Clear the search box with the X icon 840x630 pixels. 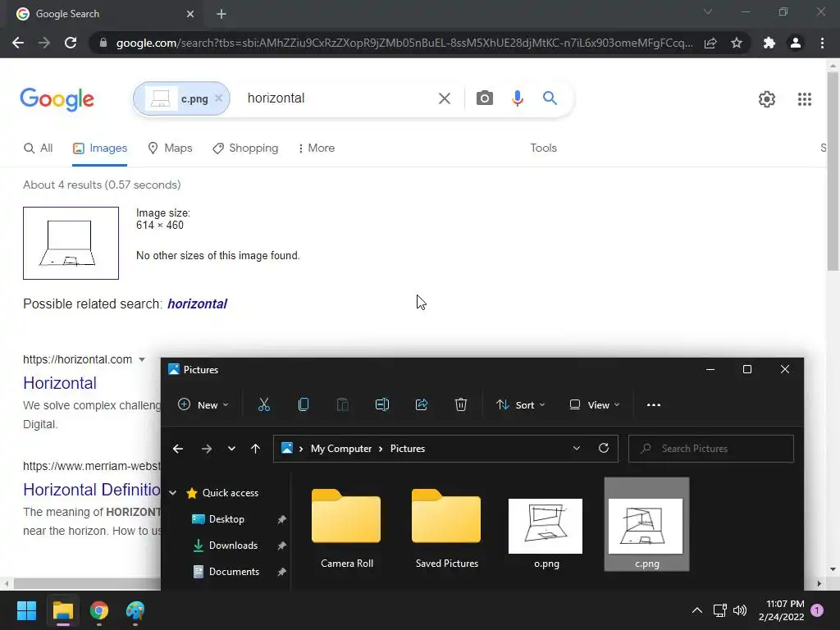444,98
